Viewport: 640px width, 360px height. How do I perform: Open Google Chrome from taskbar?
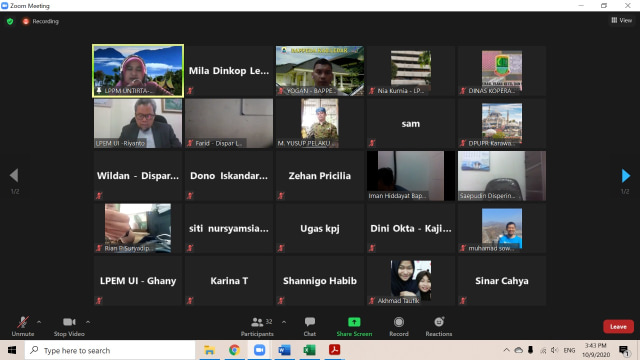pos(234,350)
